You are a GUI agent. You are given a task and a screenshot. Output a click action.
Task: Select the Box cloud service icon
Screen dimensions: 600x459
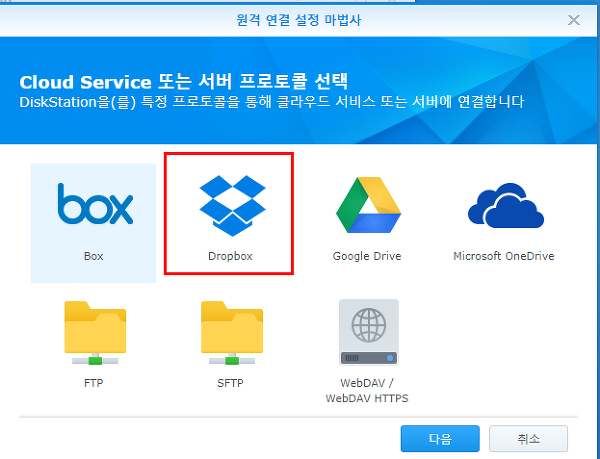tap(95, 203)
